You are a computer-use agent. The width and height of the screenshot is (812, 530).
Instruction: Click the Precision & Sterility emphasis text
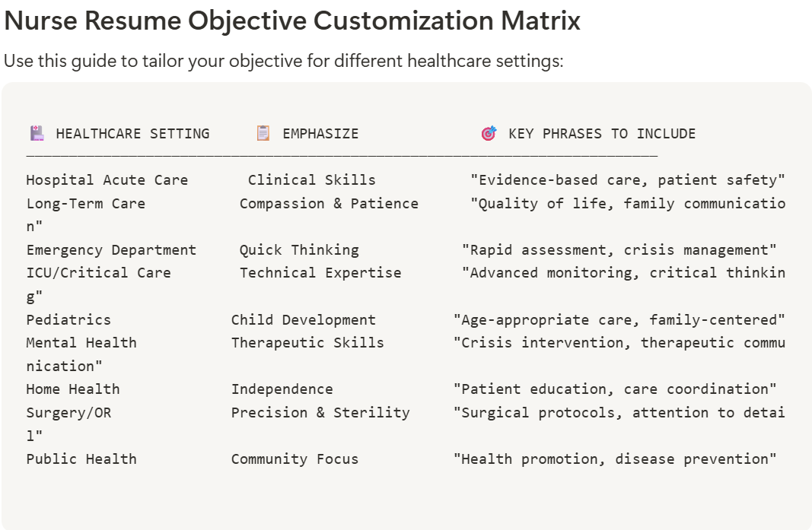[x=320, y=413]
